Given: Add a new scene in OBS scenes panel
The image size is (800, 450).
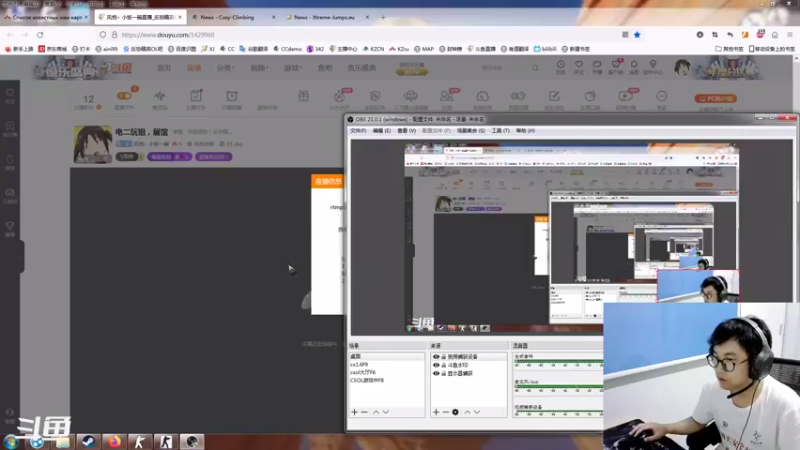Looking at the screenshot, I should [x=355, y=412].
